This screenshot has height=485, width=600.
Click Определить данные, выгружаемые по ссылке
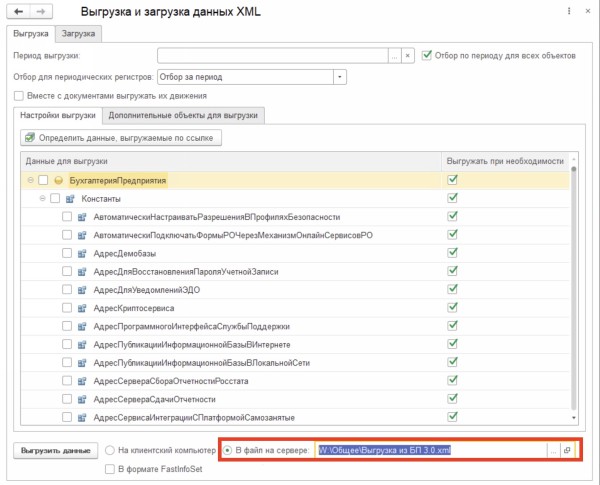pyautogui.click(x=120, y=137)
